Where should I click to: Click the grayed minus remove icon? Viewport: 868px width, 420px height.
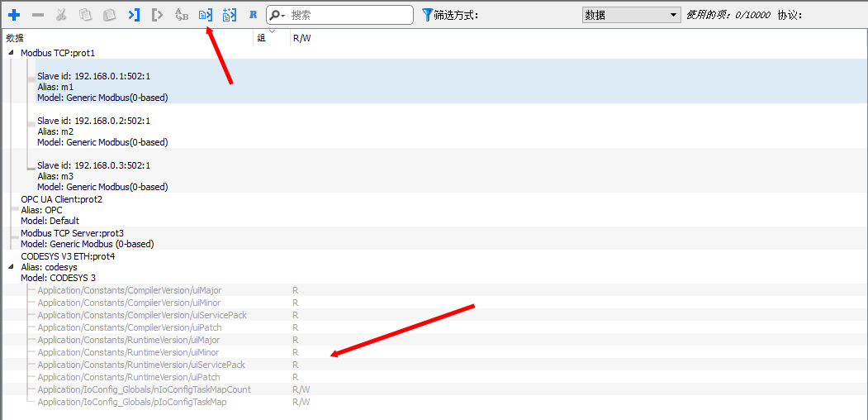coord(38,15)
